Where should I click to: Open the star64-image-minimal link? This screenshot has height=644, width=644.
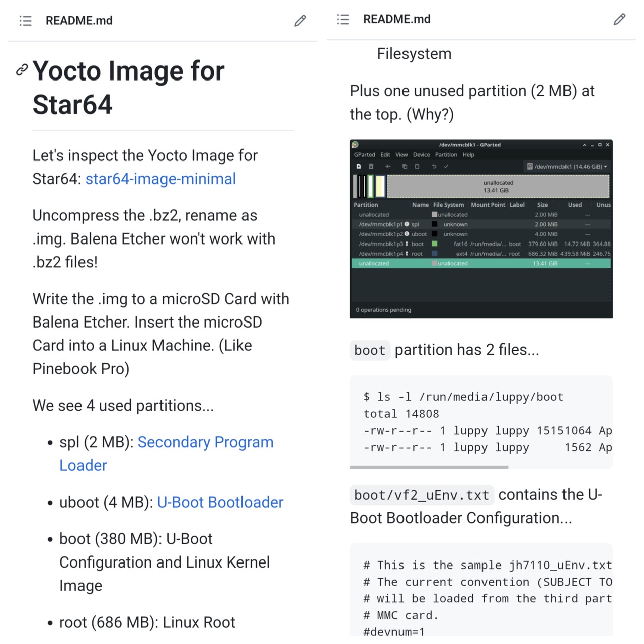coord(160,179)
